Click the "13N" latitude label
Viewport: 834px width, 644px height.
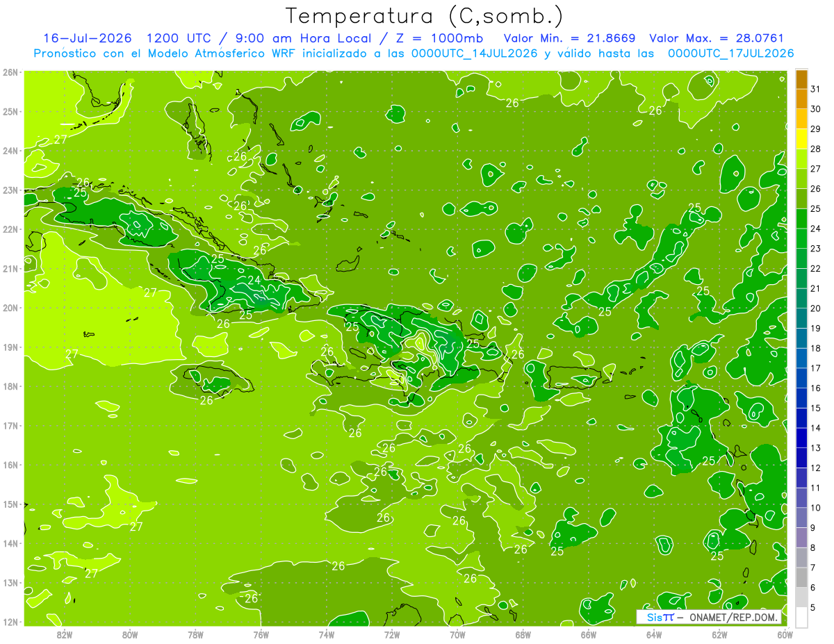pyautogui.click(x=10, y=582)
